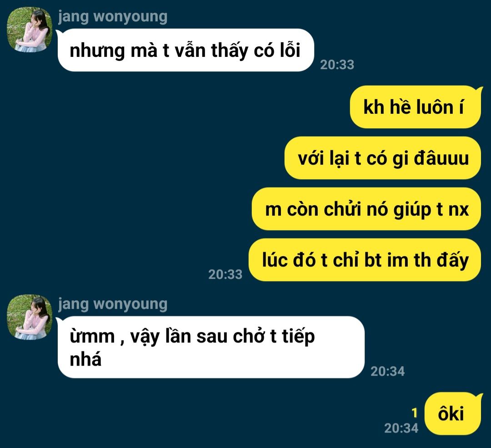Screen dimensions: 491x448
Task: Open jang wonyoung's lower profile avatar
Action: tap(30, 317)
